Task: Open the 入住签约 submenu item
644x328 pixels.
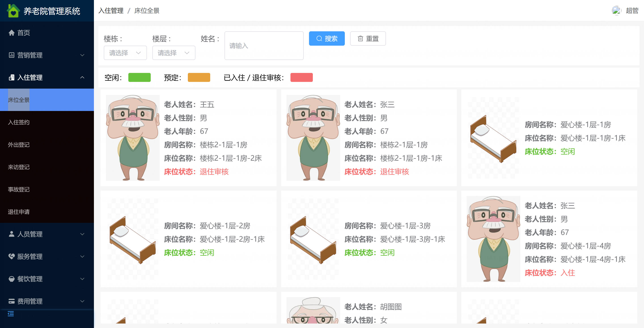Action: 47,122
